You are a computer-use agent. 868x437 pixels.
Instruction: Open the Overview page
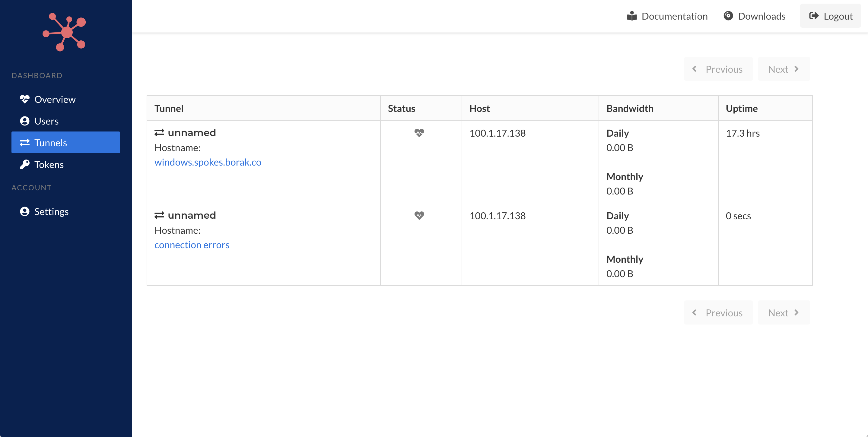66,100
